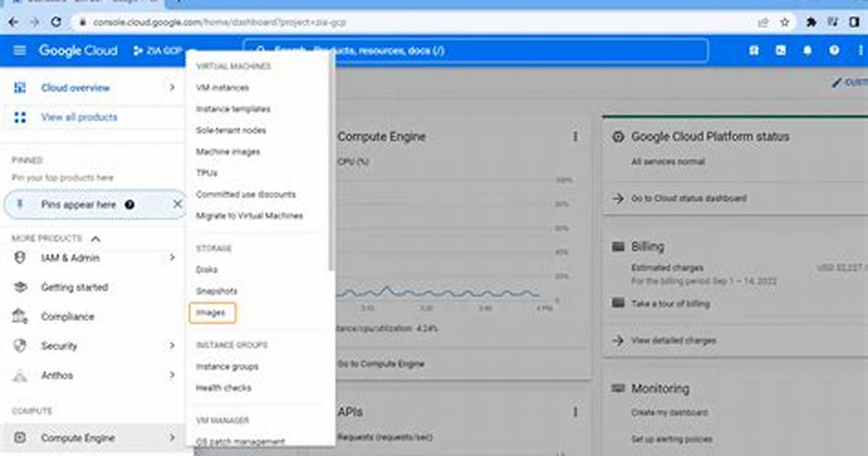Expand the IAM & Admin submenu chevron
Viewport: 868px width, 456px height.
[x=172, y=258]
